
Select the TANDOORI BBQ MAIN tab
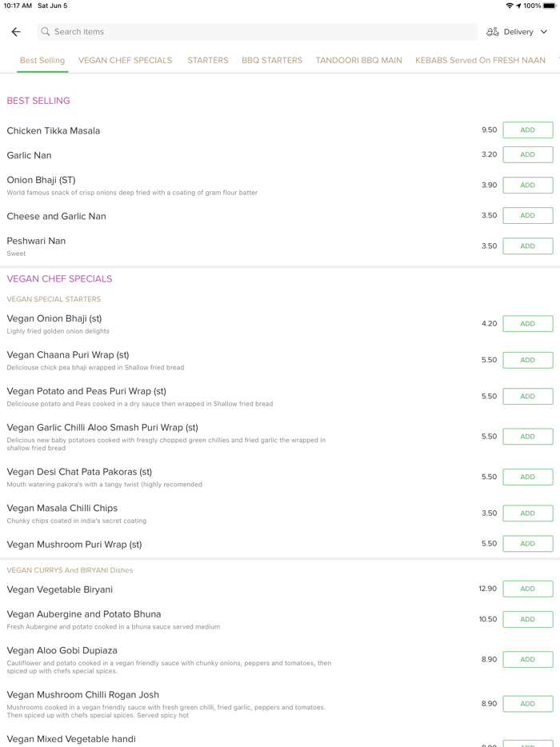tap(359, 60)
